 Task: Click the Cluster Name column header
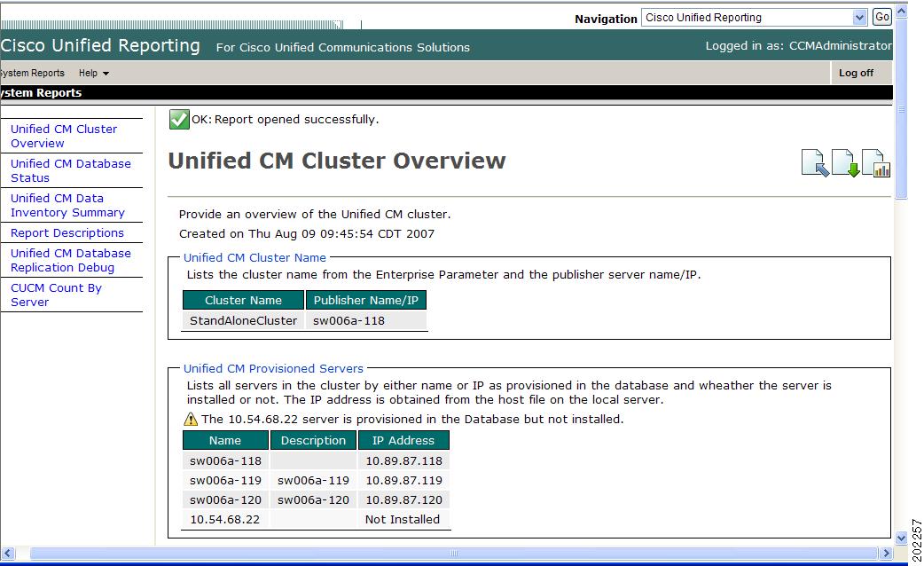[243, 300]
